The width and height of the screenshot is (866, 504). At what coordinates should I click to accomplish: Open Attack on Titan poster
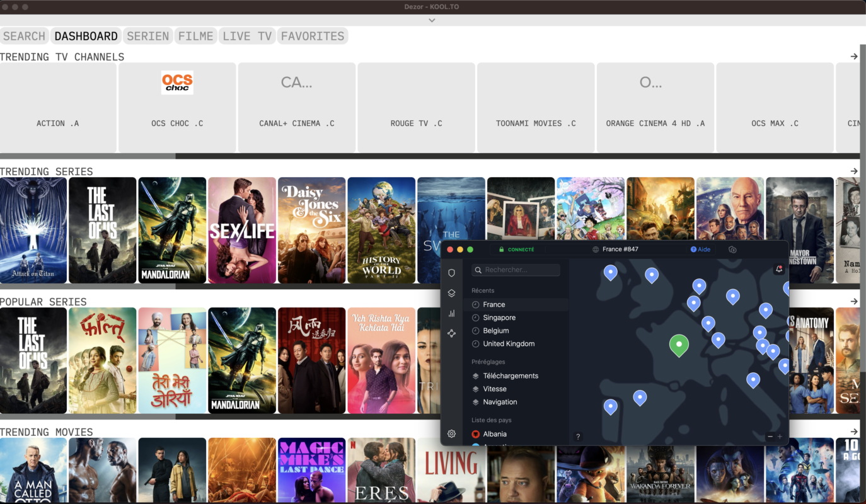pyautogui.click(x=33, y=230)
